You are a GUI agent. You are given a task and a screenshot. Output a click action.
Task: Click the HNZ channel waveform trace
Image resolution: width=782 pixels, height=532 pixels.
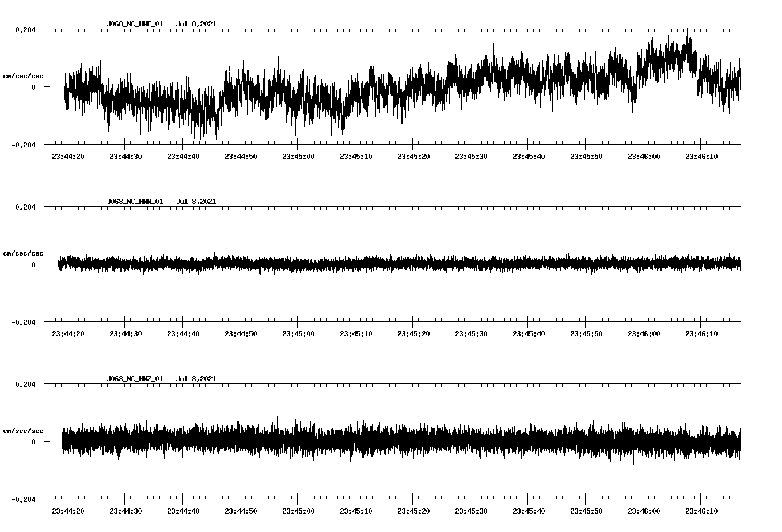tap(401, 441)
